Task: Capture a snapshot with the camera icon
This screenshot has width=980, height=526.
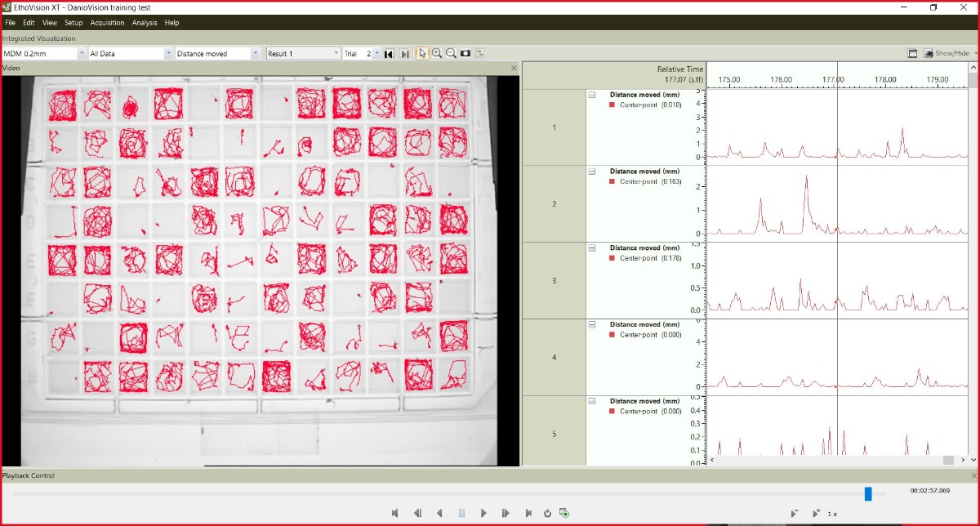Action: click(465, 53)
